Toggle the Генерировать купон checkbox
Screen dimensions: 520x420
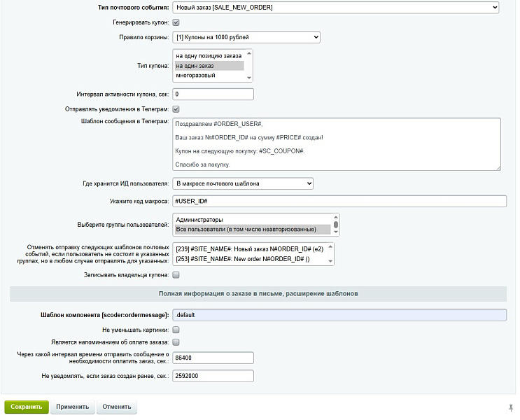point(176,22)
